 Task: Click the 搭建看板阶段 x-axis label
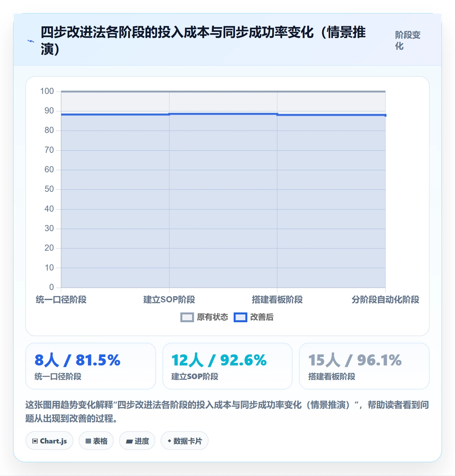(x=277, y=299)
